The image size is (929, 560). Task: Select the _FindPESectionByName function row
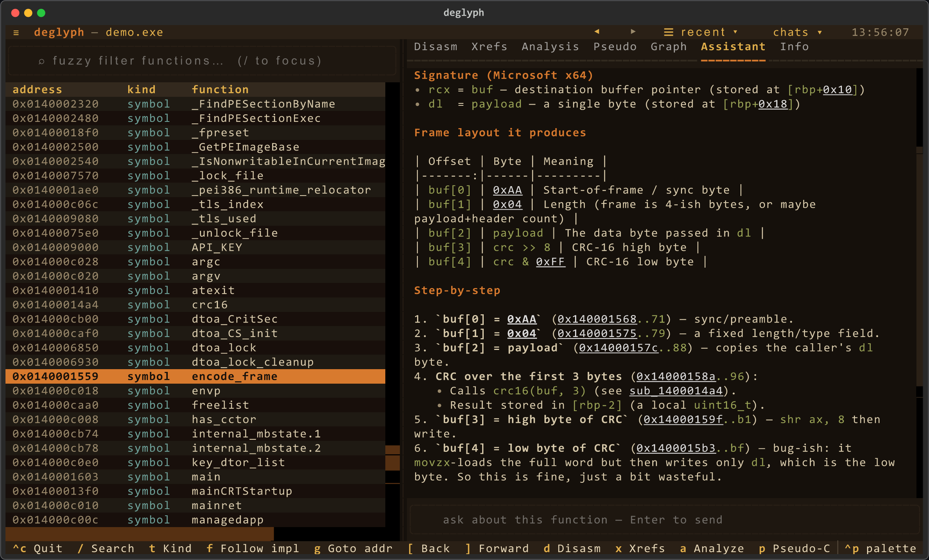point(195,104)
